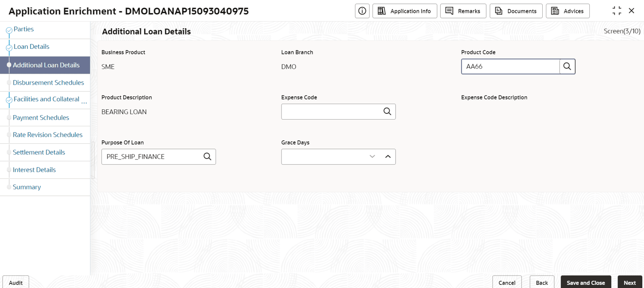Open the Expense Code lookup search
Screen dimensions: 644x288
[387, 112]
